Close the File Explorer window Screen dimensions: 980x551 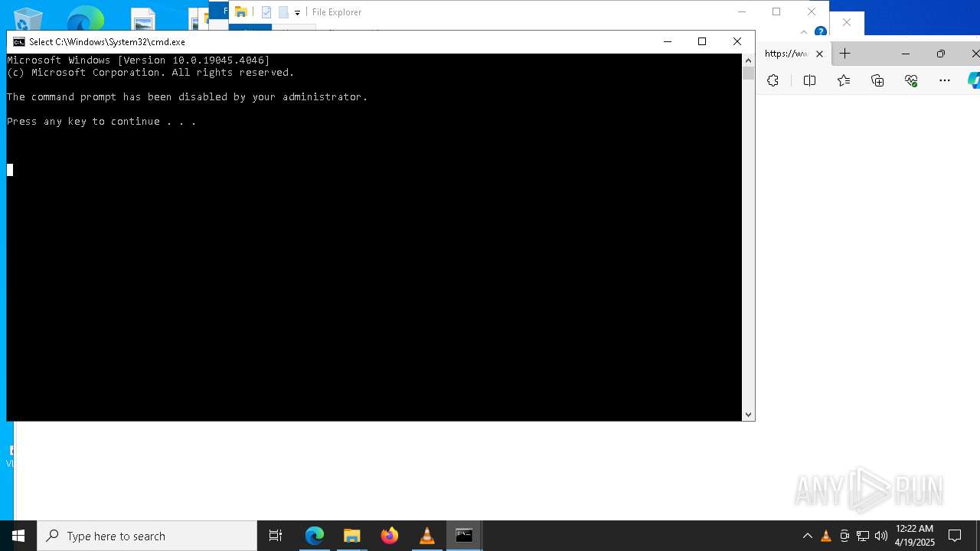click(x=812, y=11)
